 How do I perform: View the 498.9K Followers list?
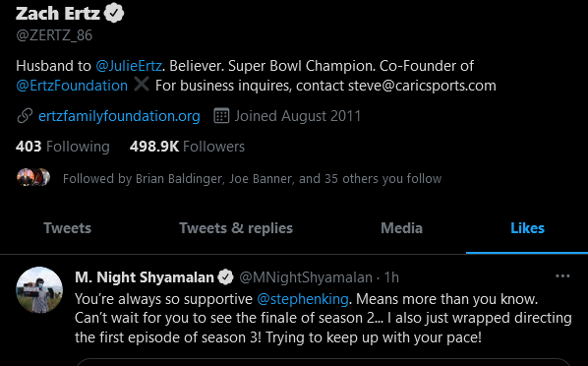pyautogui.click(x=187, y=147)
